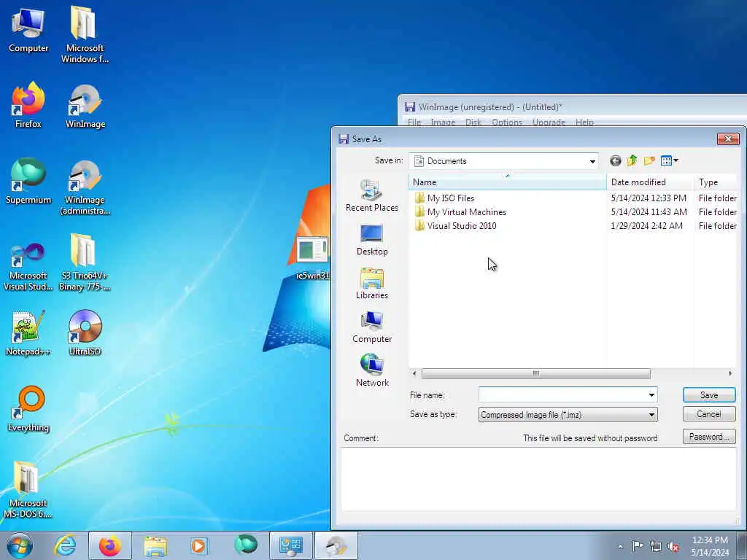Viewport: 747px width, 560px height.
Task: Open the Microsoft MS-DOS 6 folder icon
Action: [28, 489]
